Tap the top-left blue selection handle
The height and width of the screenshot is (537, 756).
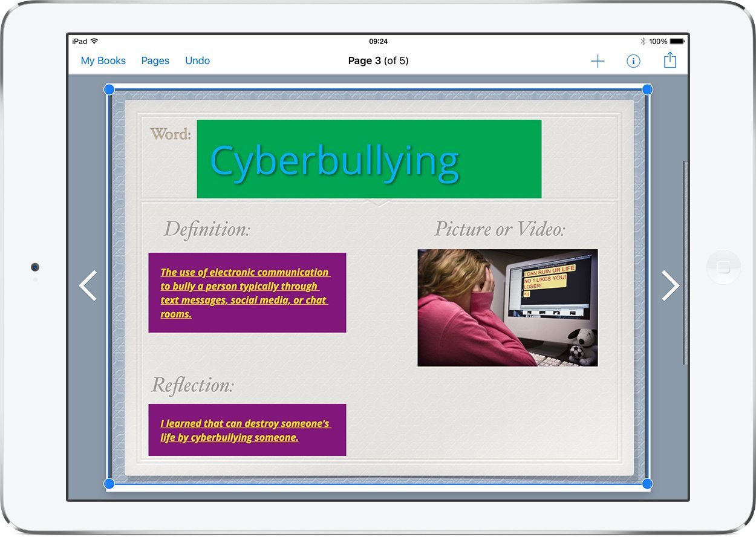click(109, 89)
